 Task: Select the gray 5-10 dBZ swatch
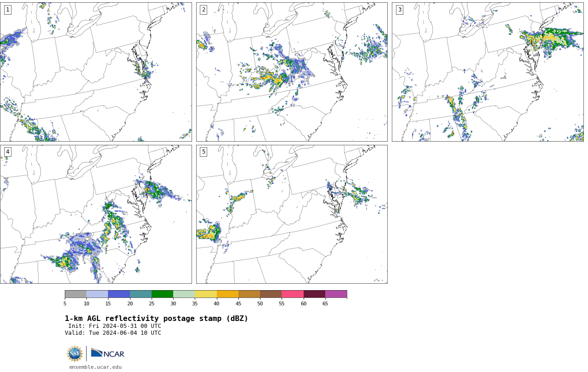click(x=75, y=294)
